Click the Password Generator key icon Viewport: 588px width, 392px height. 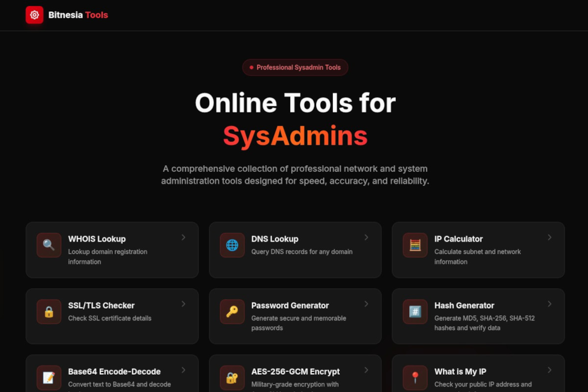pos(232,312)
